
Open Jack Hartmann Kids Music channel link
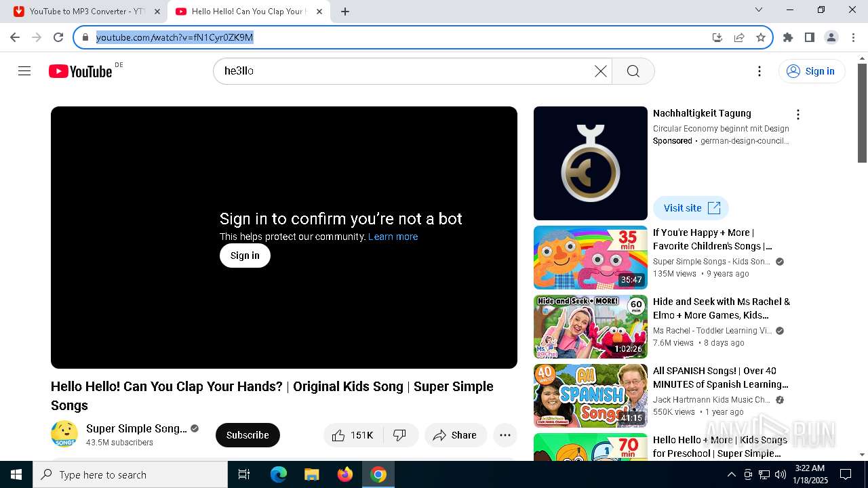[711, 400]
